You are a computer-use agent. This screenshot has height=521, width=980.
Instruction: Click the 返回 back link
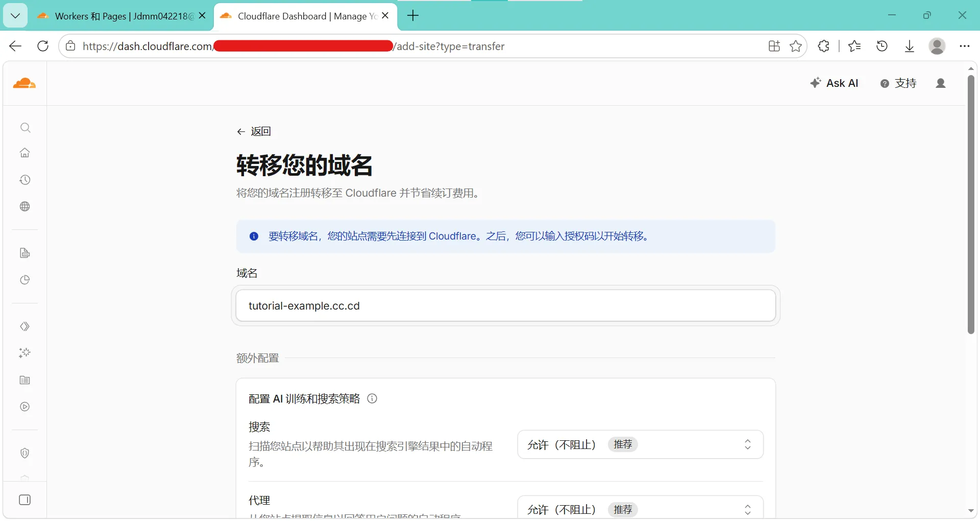pos(254,131)
